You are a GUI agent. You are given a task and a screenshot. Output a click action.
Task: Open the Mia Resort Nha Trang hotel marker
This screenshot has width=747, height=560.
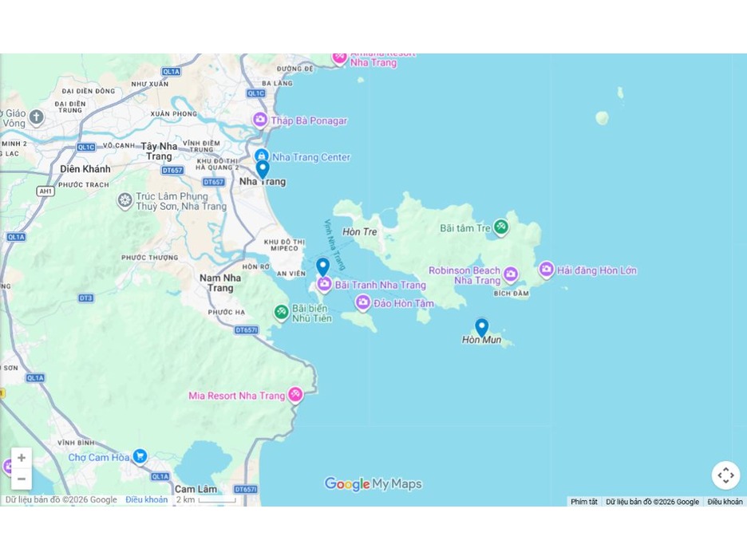coord(295,395)
